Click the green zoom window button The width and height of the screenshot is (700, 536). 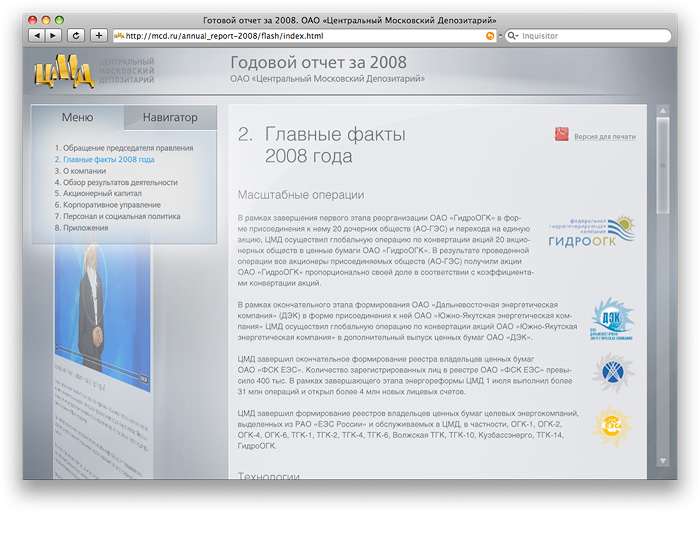[59, 20]
